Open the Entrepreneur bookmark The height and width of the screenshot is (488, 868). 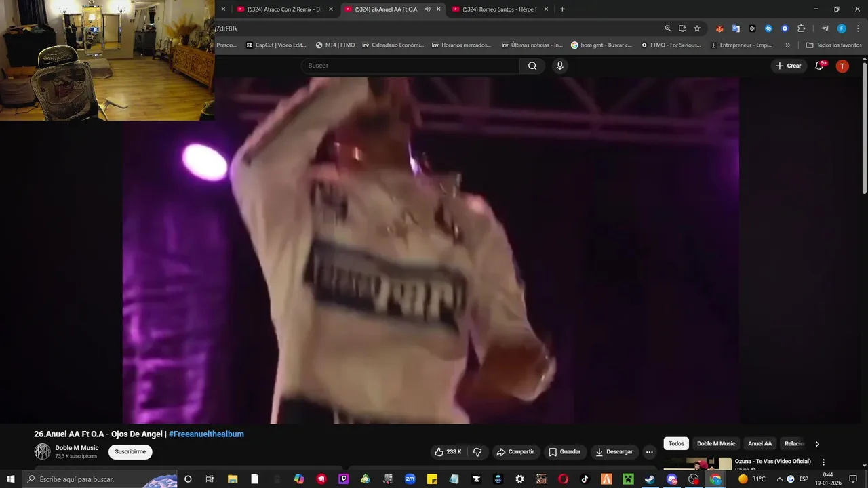pos(741,45)
